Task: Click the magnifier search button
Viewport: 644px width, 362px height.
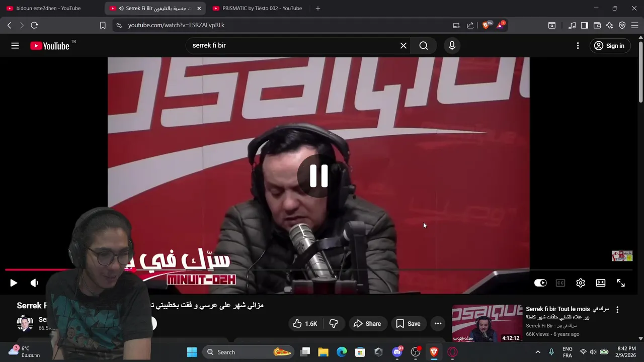Action: tap(424, 46)
